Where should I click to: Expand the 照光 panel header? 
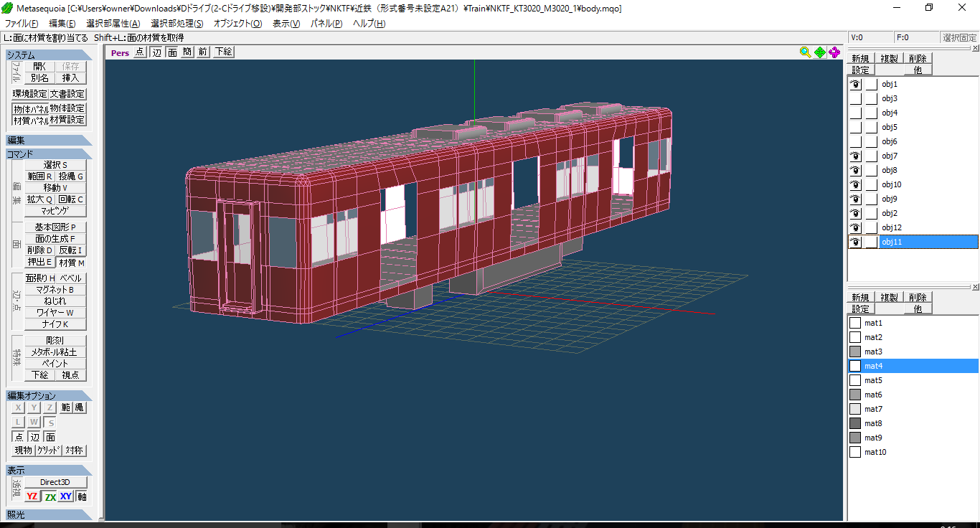(50, 514)
